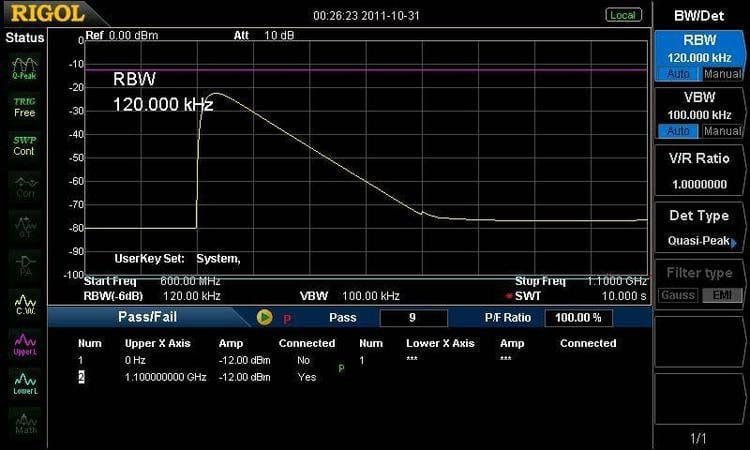This screenshot has width=750, height=450.
Task: Click the green Pass/Fail run icon
Action: click(x=264, y=317)
